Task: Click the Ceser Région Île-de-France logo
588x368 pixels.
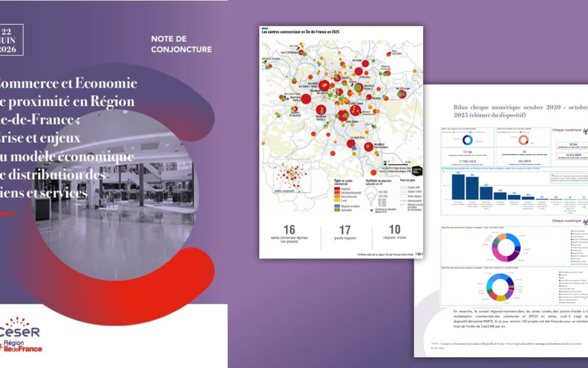Action: click(x=21, y=334)
